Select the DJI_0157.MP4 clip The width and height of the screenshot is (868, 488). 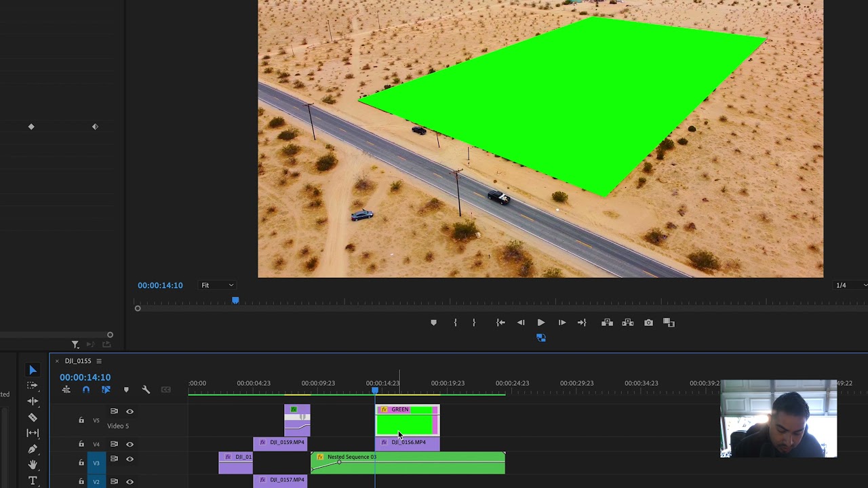tap(281, 481)
